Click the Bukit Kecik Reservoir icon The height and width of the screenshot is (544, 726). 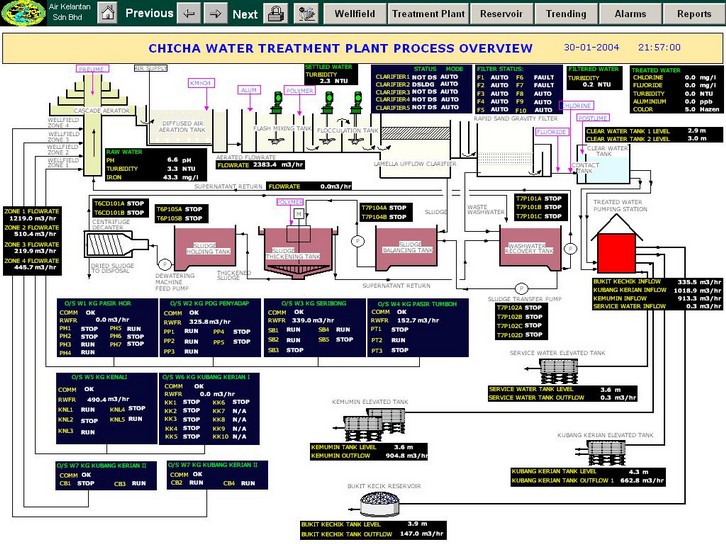tap(380, 504)
